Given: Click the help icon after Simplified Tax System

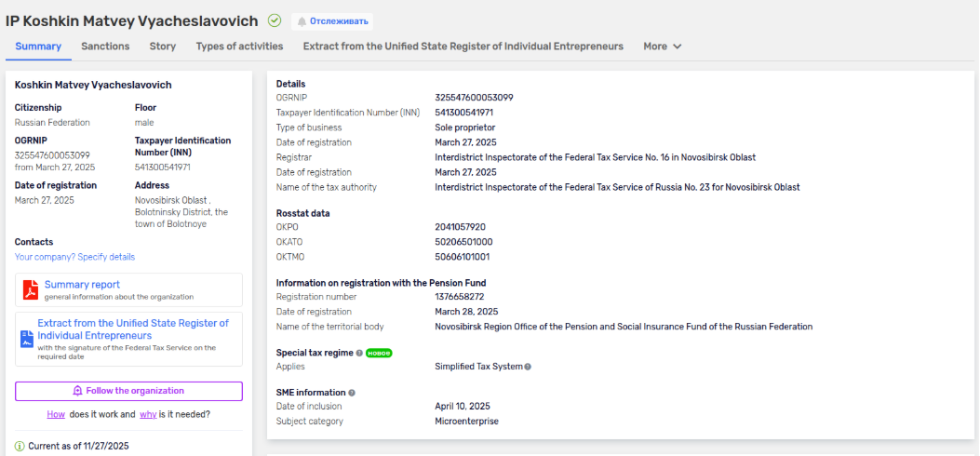Looking at the screenshot, I should [528, 367].
